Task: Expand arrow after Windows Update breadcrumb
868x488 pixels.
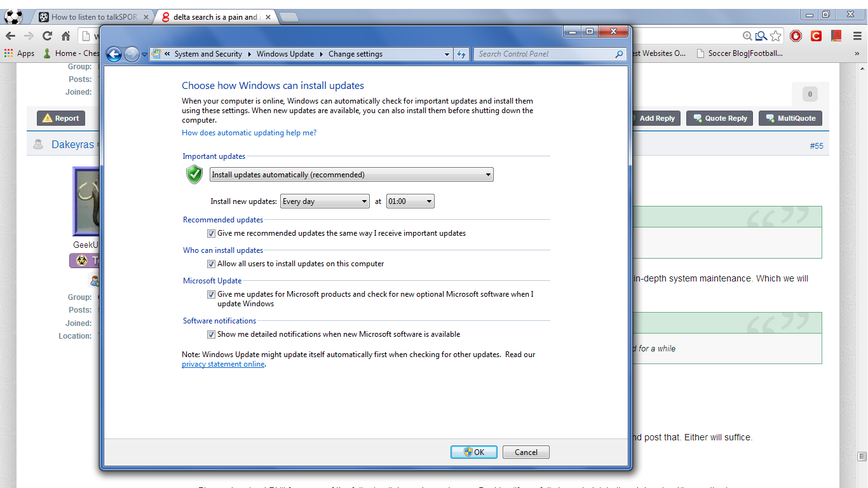Action: click(322, 54)
